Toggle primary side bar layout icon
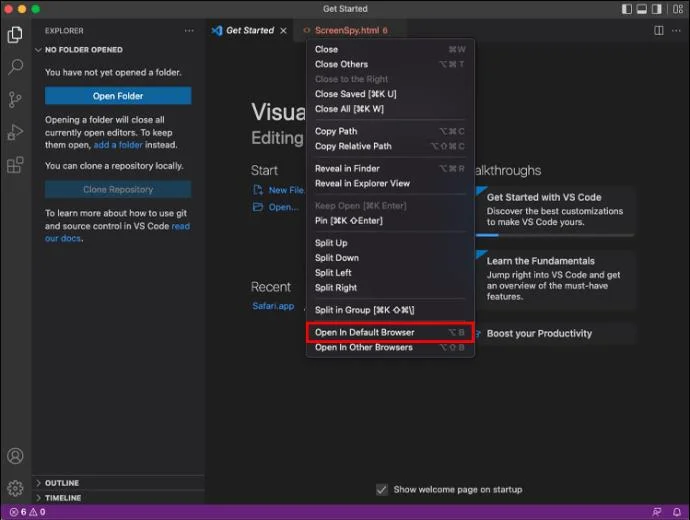This screenshot has width=690, height=520. [x=627, y=9]
